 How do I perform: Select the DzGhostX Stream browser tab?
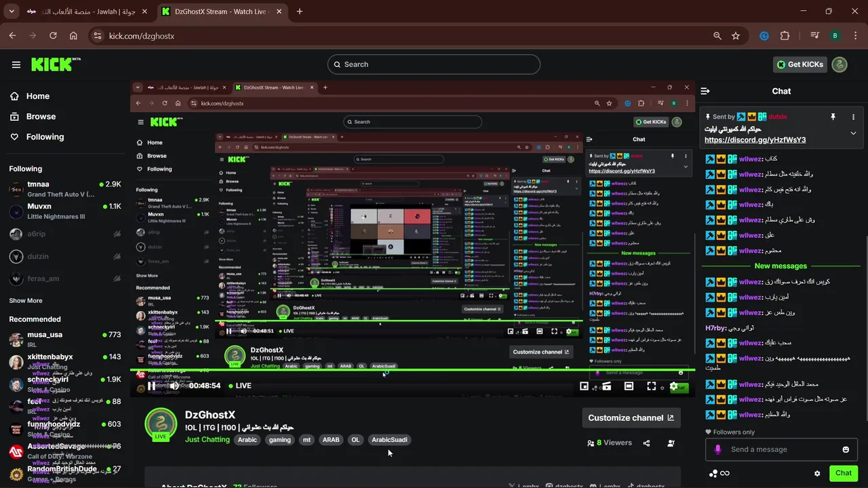coord(221,12)
